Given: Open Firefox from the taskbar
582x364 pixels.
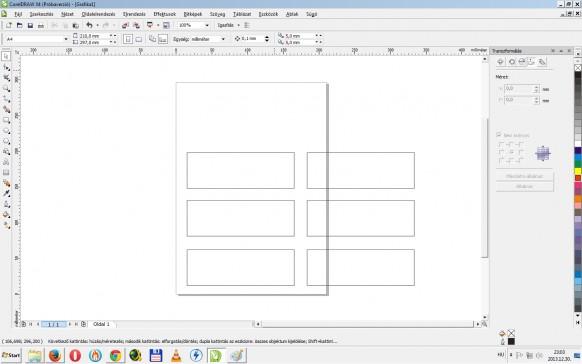Looking at the screenshot, I should point(55,355).
